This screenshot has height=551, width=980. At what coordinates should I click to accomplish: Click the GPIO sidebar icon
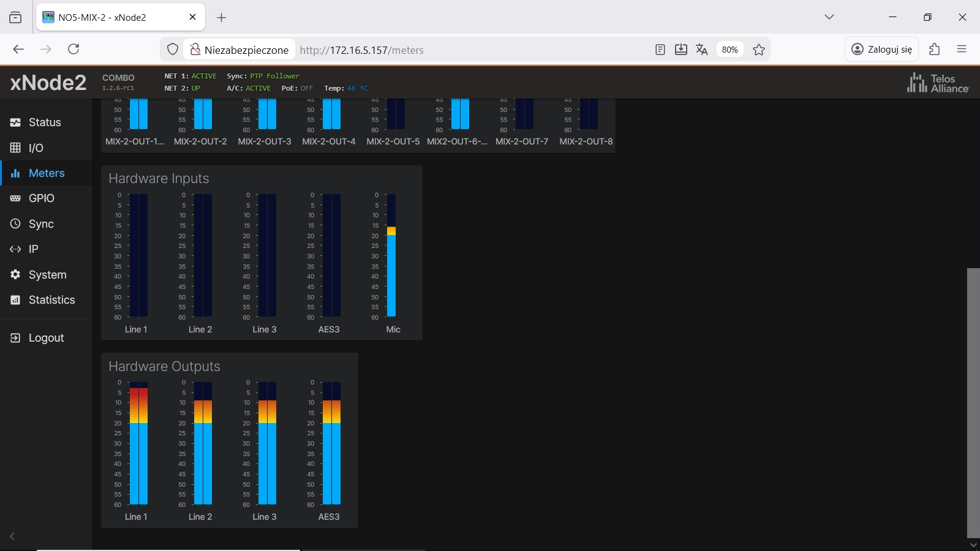point(15,198)
